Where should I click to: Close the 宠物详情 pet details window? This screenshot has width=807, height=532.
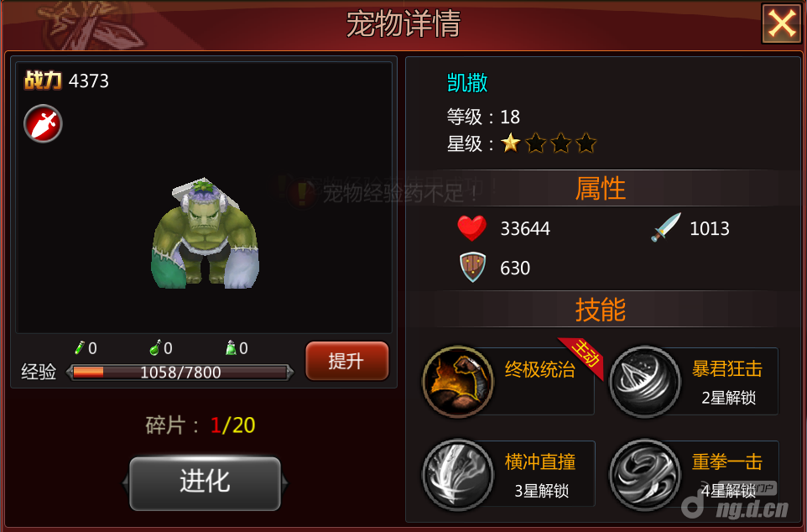781,23
